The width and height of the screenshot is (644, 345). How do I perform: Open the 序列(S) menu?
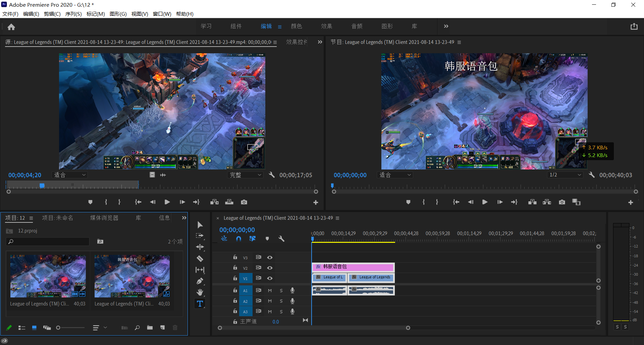73,14
